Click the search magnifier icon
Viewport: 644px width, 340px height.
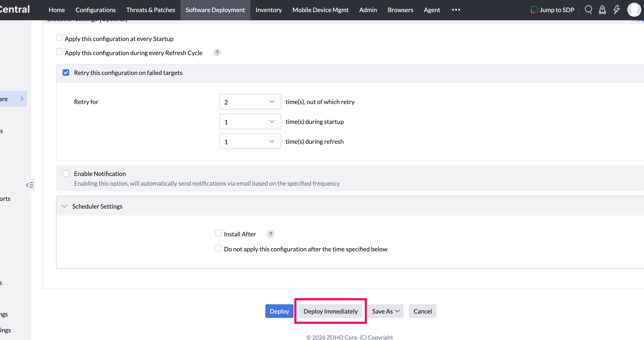(588, 10)
